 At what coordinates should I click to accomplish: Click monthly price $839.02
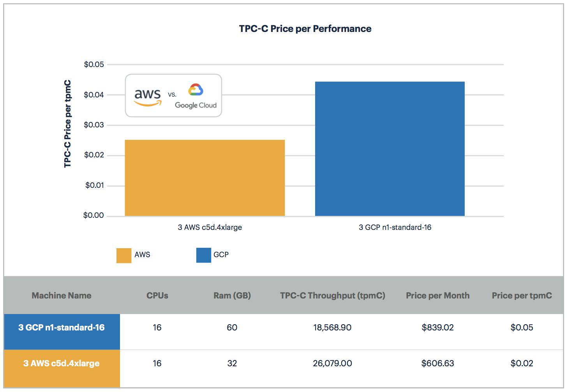[437, 327]
